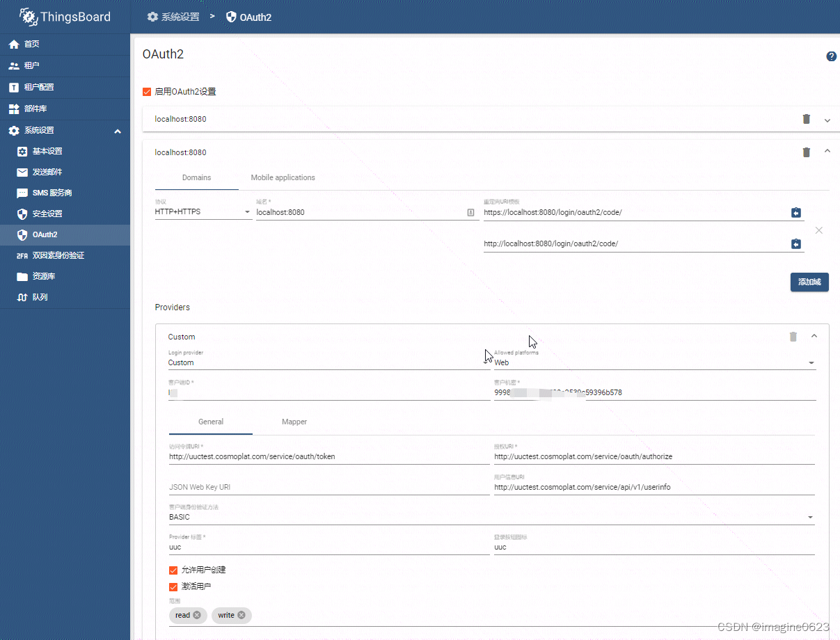The width and height of the screenshot is (840, 640).
Task: Open the help icon on OAuth2 page
Action: [x=832, y=56]
